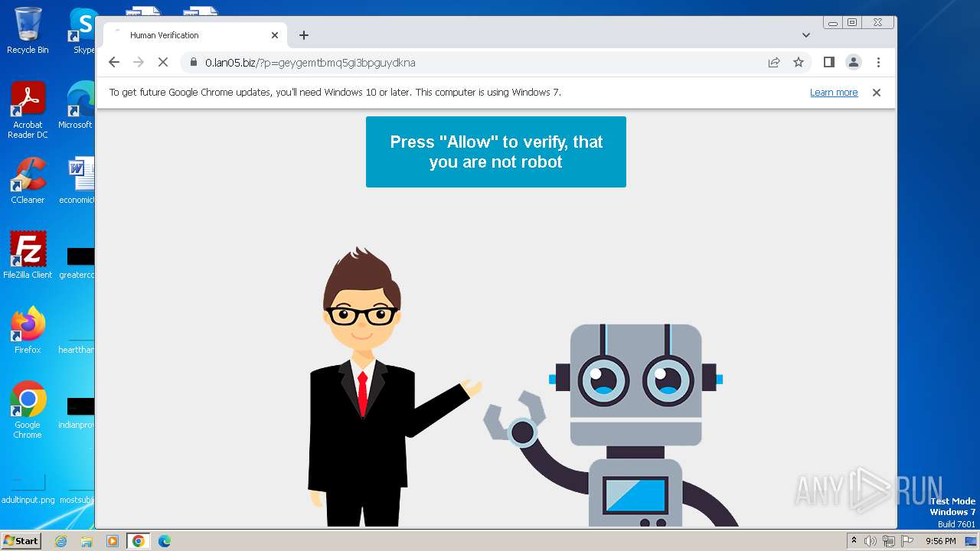Image resolution: width=980 pixels, height=551 pixels.
Task: Restore down the Chrome window
Action: coord(851,23)
